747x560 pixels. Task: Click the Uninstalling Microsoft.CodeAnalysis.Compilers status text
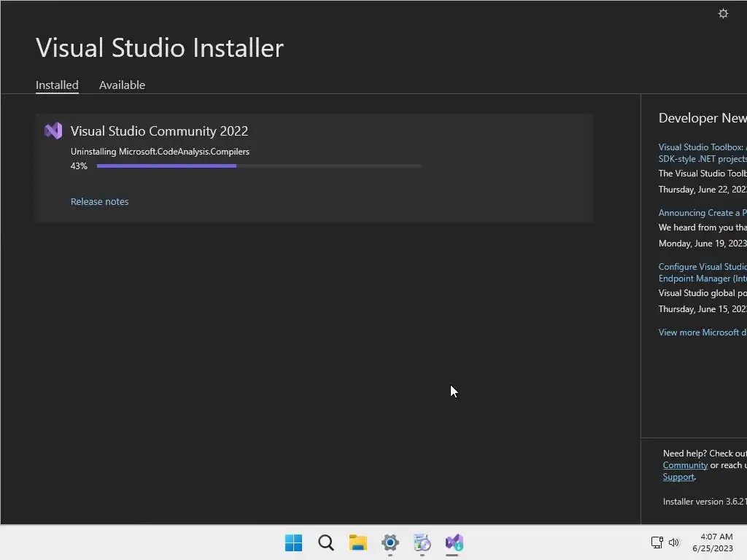(x=160, y=152)
